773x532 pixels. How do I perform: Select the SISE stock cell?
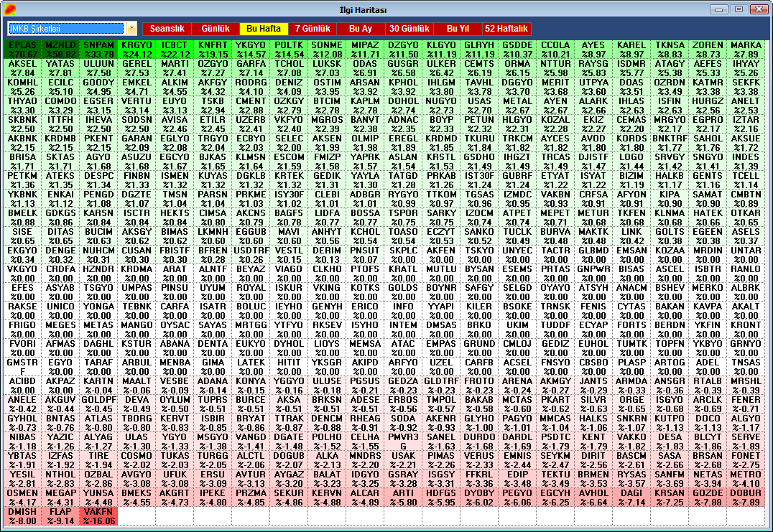23,236
